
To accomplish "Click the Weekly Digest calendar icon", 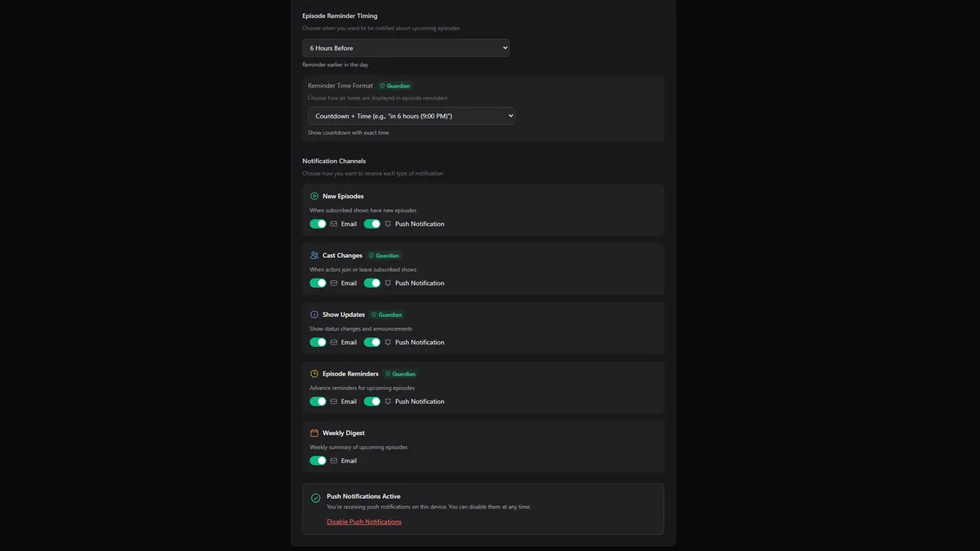I will point(314,433).
